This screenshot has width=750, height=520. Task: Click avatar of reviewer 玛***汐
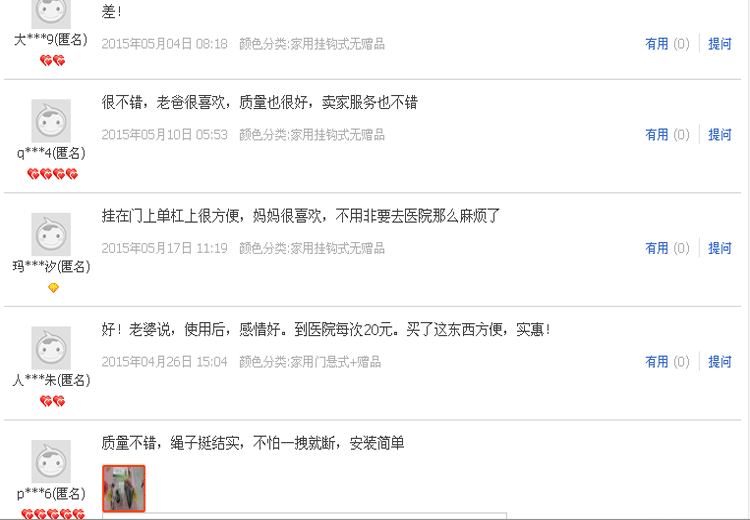[x=51, y=234]
